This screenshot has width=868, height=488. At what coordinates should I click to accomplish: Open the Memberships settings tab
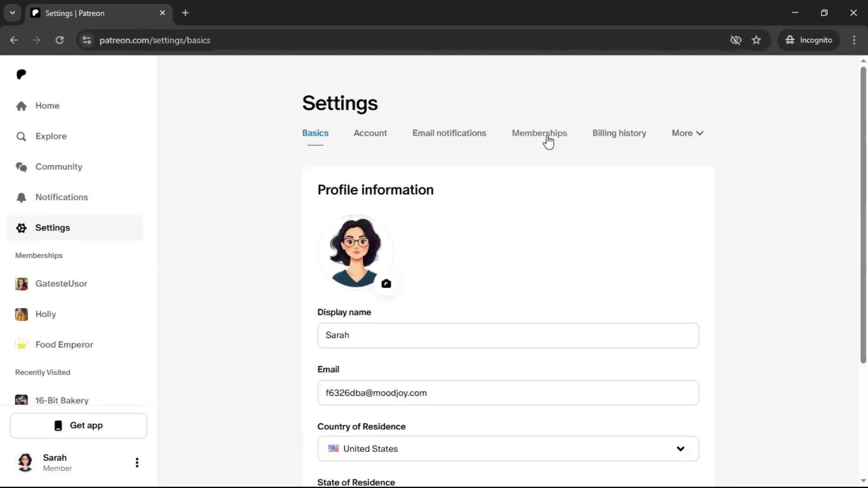pos(539,133)
